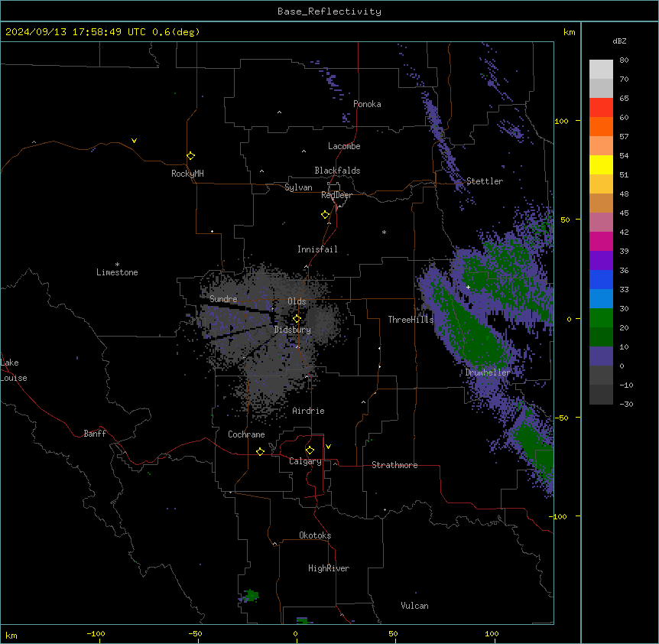Click the yellow 54 dBZ legend swatch

point(601,164)
